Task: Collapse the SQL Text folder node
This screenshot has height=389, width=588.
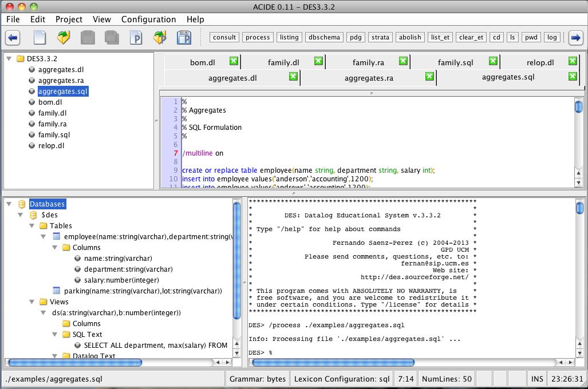Action: click(55, 334)
